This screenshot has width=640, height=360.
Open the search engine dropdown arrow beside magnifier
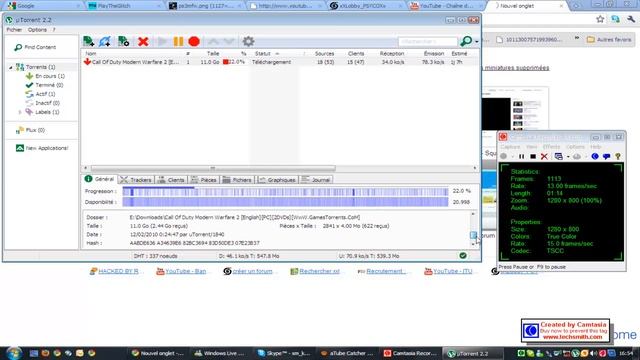click(x=476, y=42)
